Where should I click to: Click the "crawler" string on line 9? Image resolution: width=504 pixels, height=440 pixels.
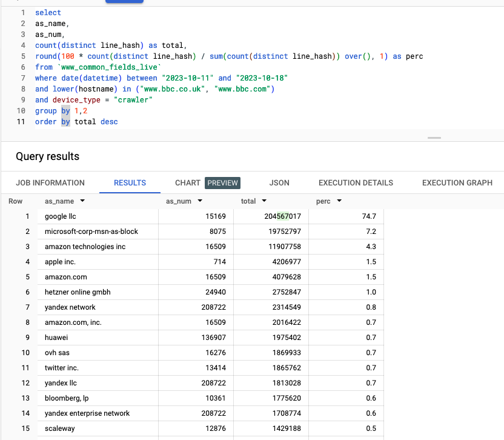click(x=133, y=100)
